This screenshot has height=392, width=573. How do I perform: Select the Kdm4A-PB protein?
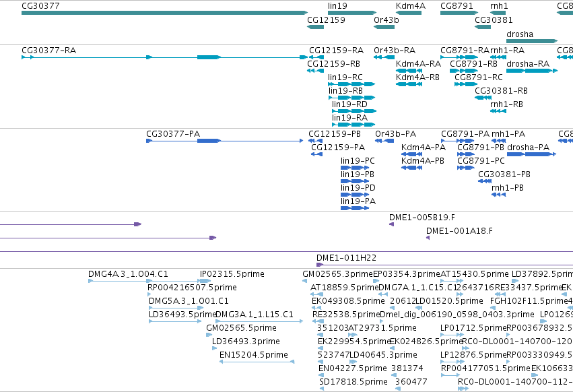click(411, 168)
